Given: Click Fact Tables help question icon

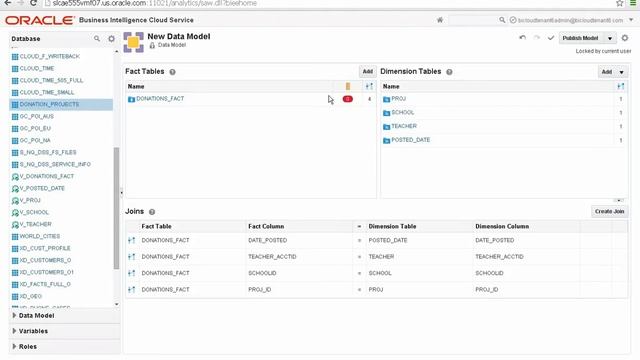Looking at the screenshot, I should click(x=172, y=72).
